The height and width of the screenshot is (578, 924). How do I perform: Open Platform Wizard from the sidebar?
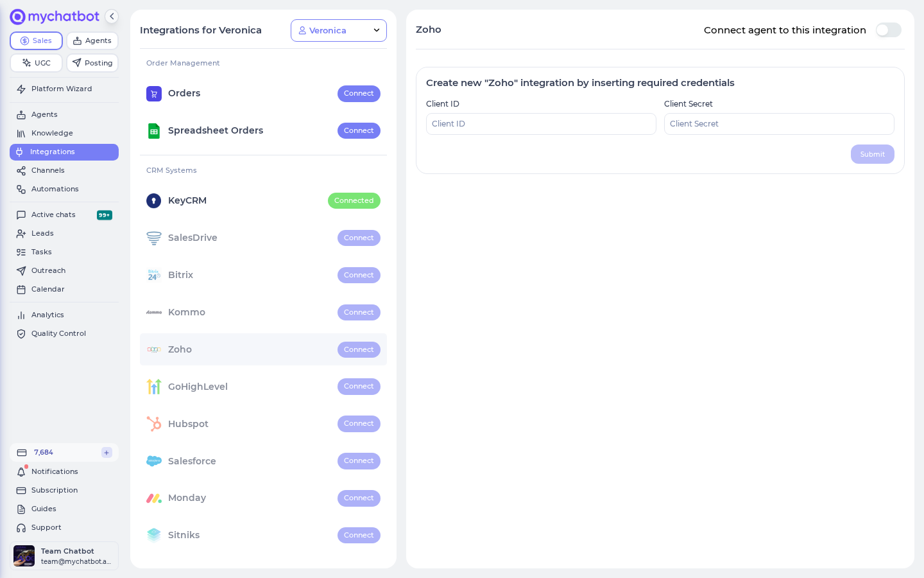(x=64, y=89)
